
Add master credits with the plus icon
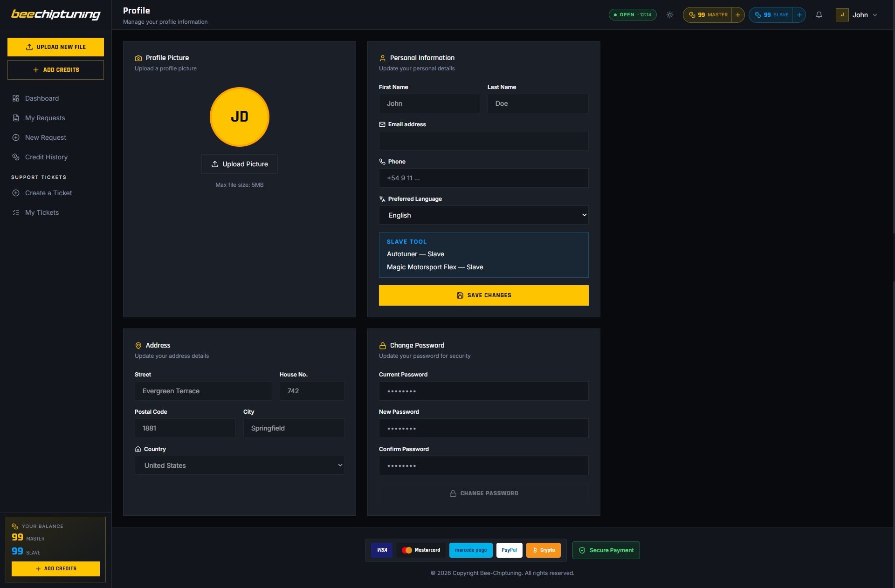tap(738, 15)
